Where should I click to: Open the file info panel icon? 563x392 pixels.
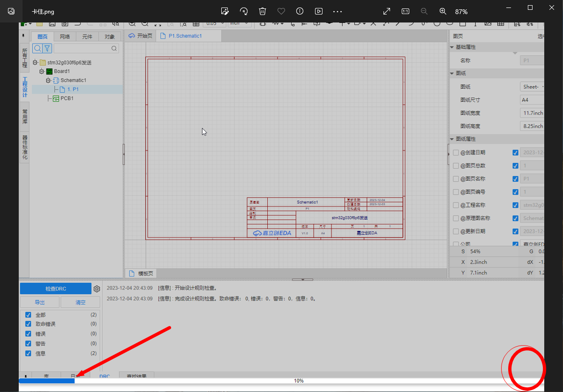tap(300, 11)
